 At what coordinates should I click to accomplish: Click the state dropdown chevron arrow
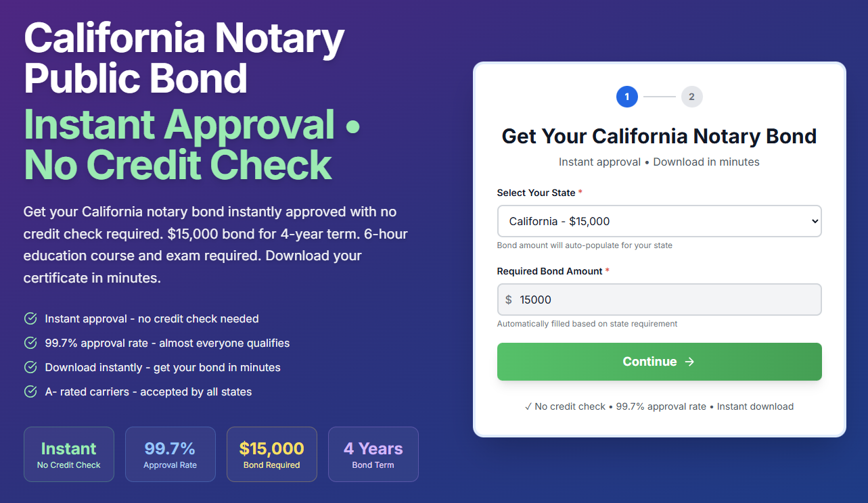[x=815, y=221]
